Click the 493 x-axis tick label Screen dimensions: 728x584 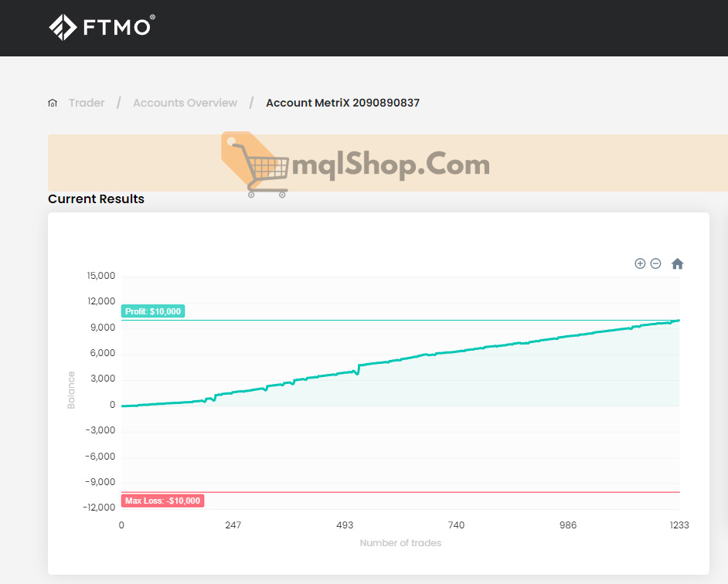(x=345, y=525)
